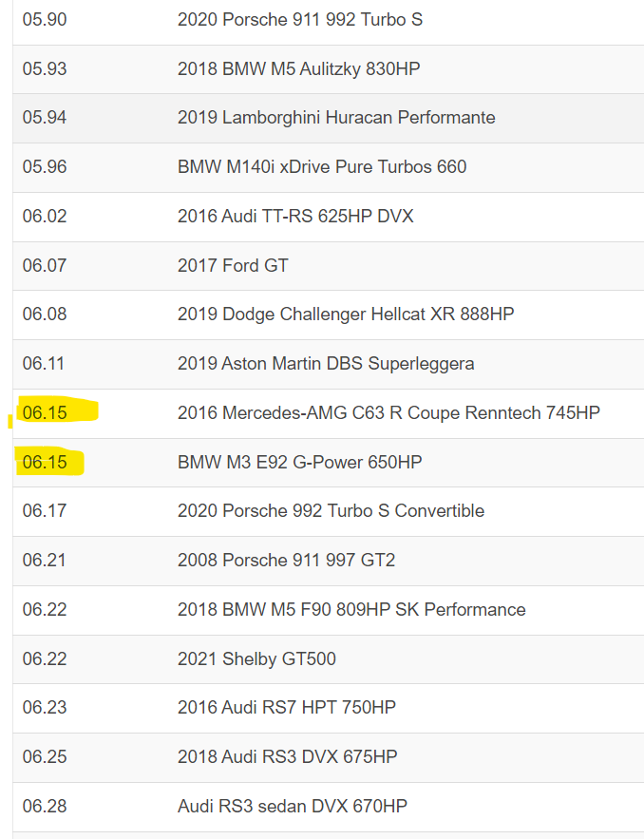Viewport: 644px width, 839px height.
Task: Click 2008 Porsche 911 997 GT2 entry
Action: (286, 561)
